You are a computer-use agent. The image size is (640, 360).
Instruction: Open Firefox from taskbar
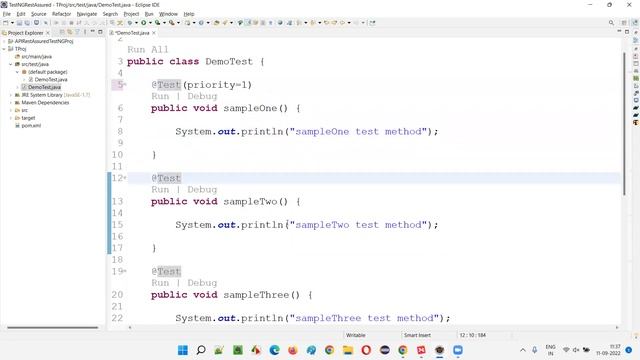293,350
